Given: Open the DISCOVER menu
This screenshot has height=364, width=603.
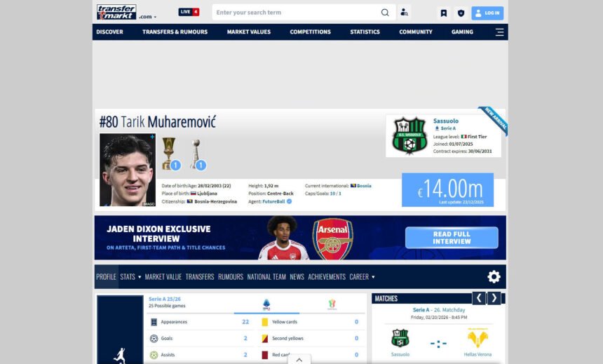Looking at the screenshot, I should pyautogui.click(x=109, y=32).
